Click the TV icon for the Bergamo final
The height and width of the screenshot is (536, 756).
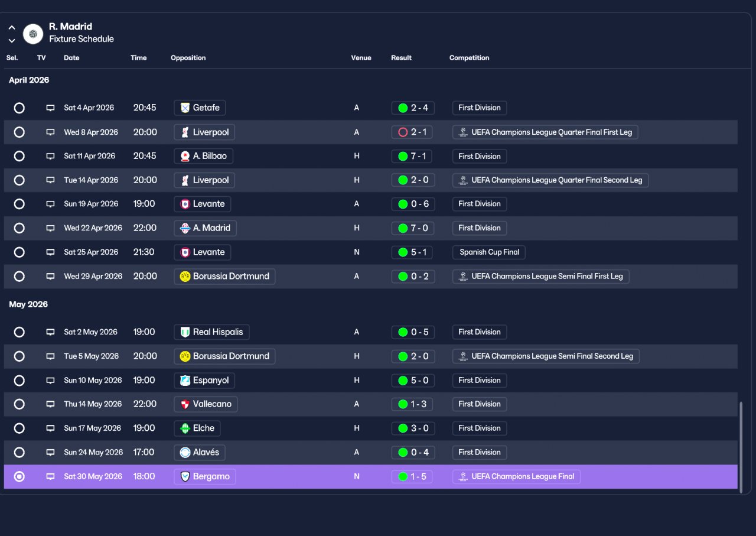click(x=51, y=477)
